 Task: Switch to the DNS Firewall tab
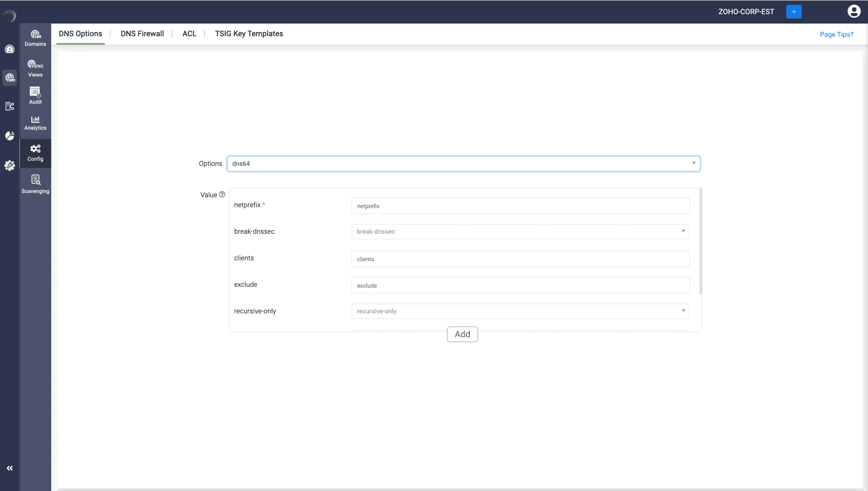click(x=142, y=34)
